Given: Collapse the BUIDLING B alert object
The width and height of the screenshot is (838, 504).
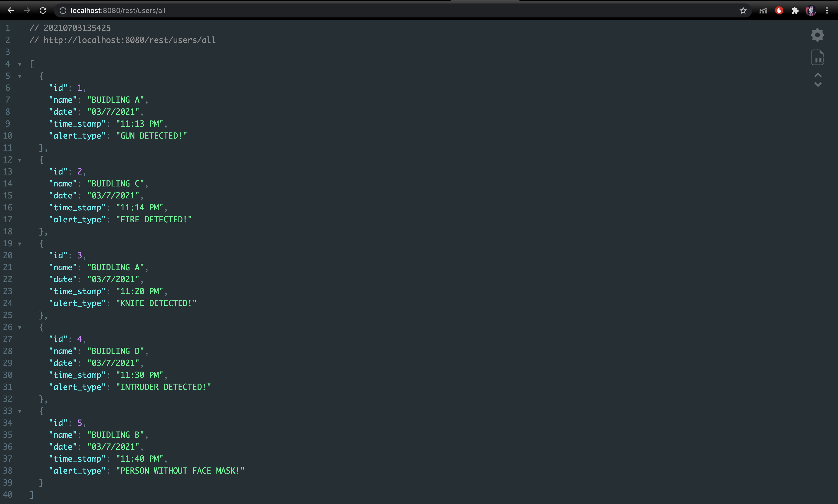Looking at the screenshot, I should coord(20,411).
